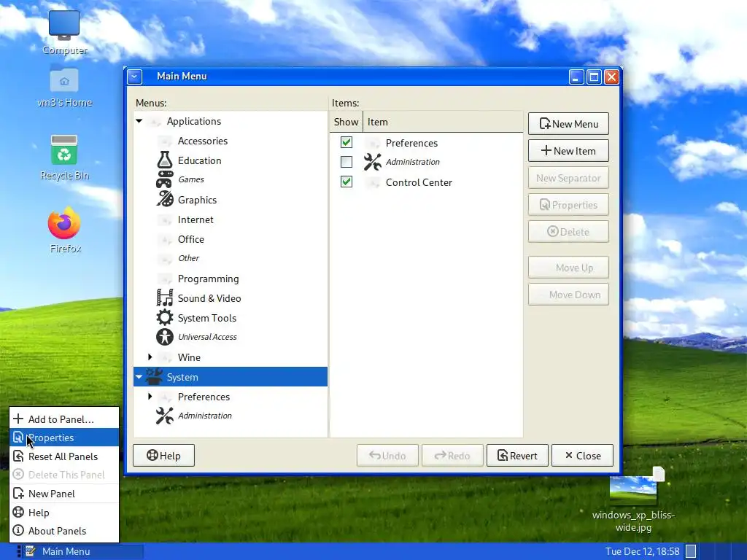
Task: Choose Reset All Panels
Action: (64, 456)
